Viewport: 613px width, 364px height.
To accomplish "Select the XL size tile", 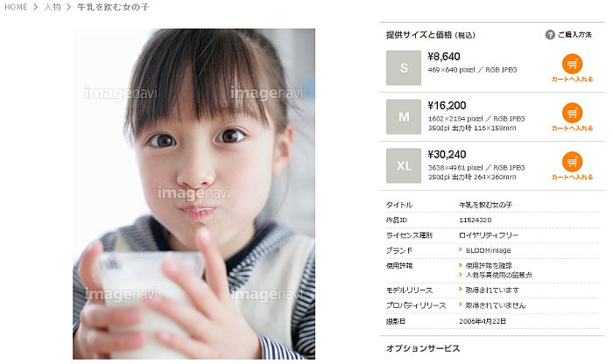I will tap(404, 165).
